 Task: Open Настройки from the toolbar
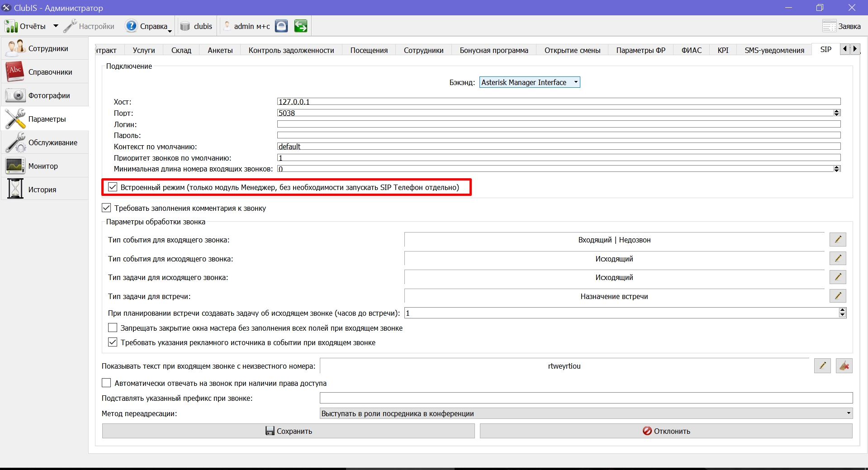[x=89, y=26]
